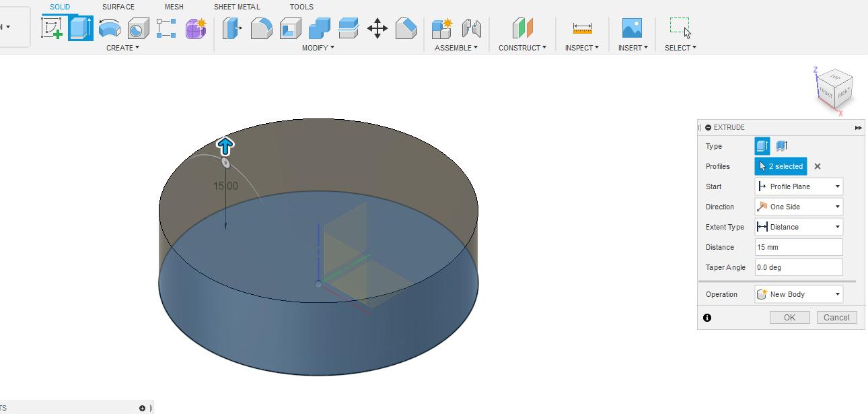Switch to thin extrude Type
The height and width of the screenshot is (414, 868).
click(780, 145)
